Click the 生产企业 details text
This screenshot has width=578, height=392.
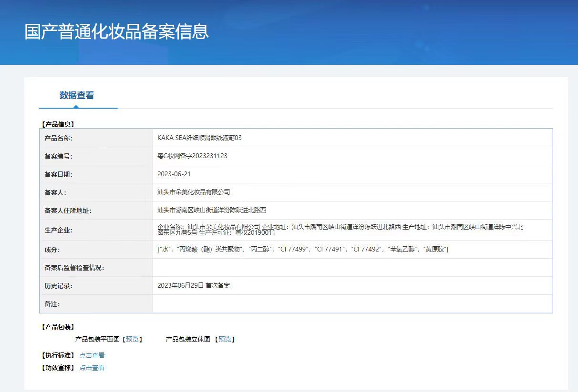click(340, 230)
